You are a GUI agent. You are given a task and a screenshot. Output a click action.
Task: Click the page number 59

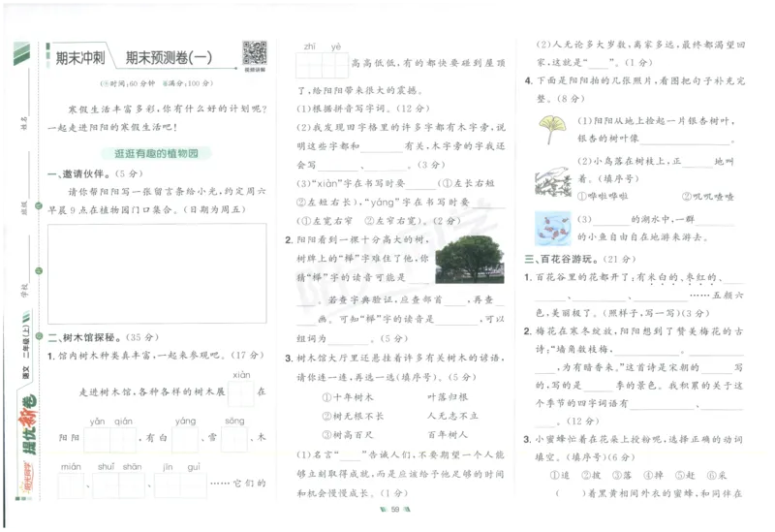coord(395,510)
